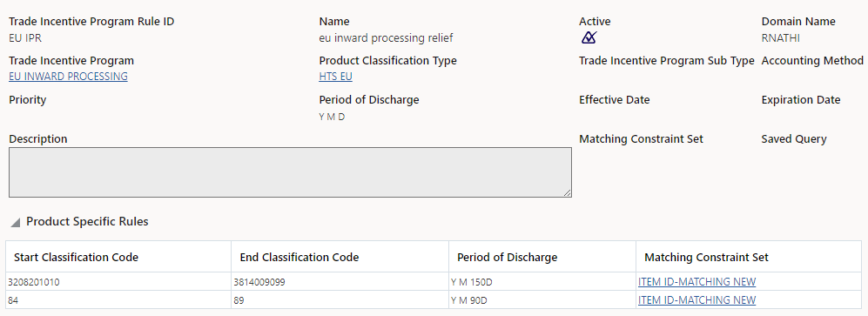Open ITEM ID-MATCHING NEW in second row

click(696, 300)
